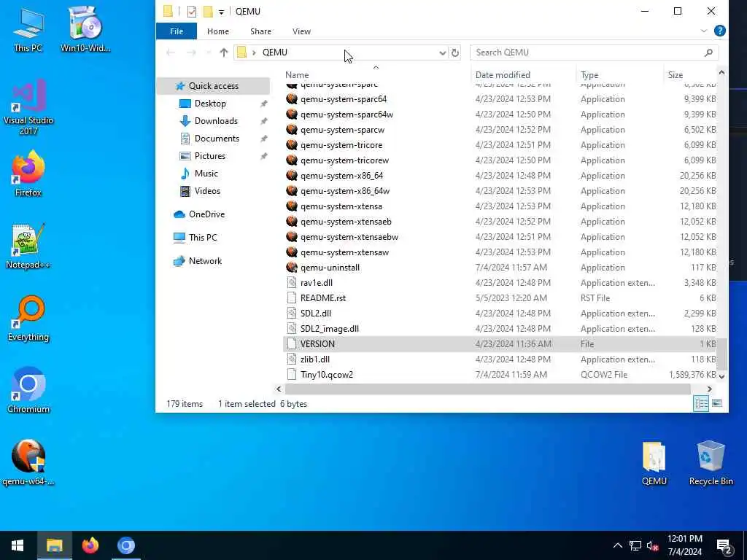Click File Explorer taskbar icon
Image resolution: width=747 pixels, height=560 pixels.
54,545
